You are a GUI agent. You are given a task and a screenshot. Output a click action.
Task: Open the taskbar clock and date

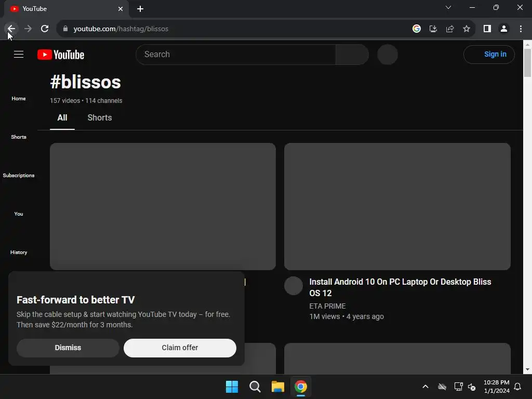(x=496, y=387)
